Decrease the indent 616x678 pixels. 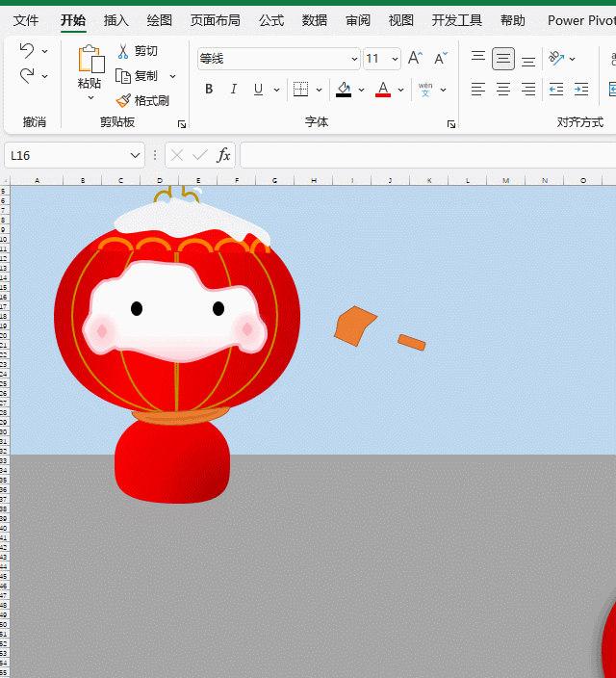click(556, 89)
